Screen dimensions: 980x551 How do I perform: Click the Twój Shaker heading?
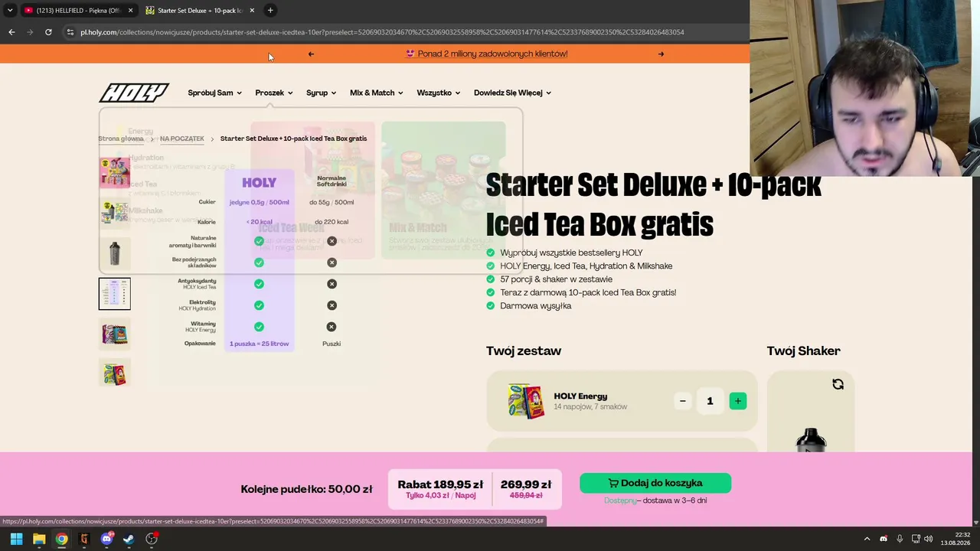[x=804, y=350]
